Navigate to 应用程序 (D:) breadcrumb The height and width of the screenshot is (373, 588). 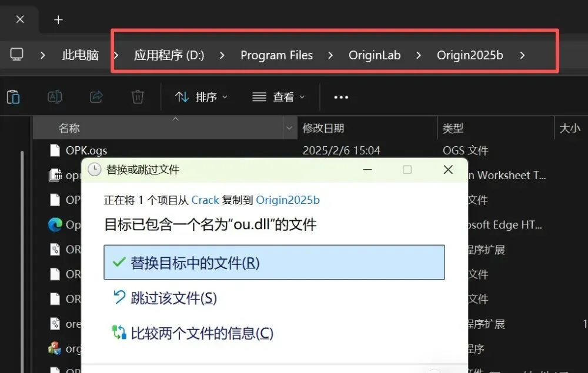click(169, 55)
